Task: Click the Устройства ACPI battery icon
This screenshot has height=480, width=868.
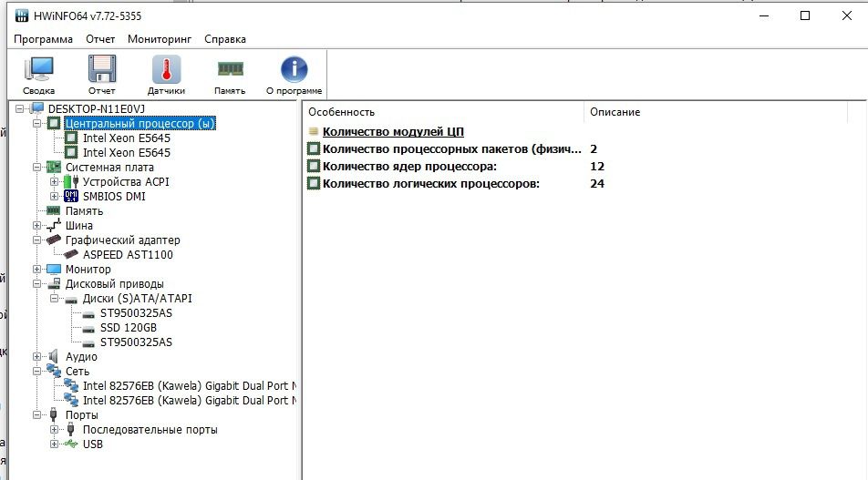Action: pos(71,181)
